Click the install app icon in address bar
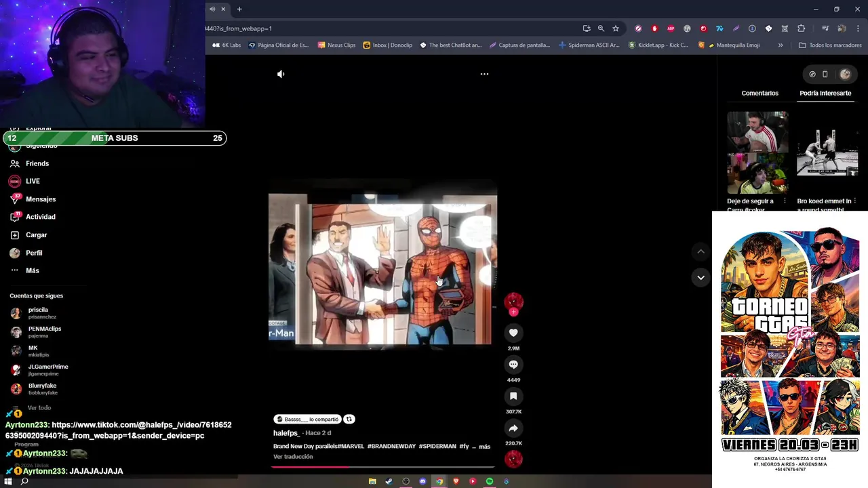This screenshot has width=868, height=488. (x=587, y=28)
